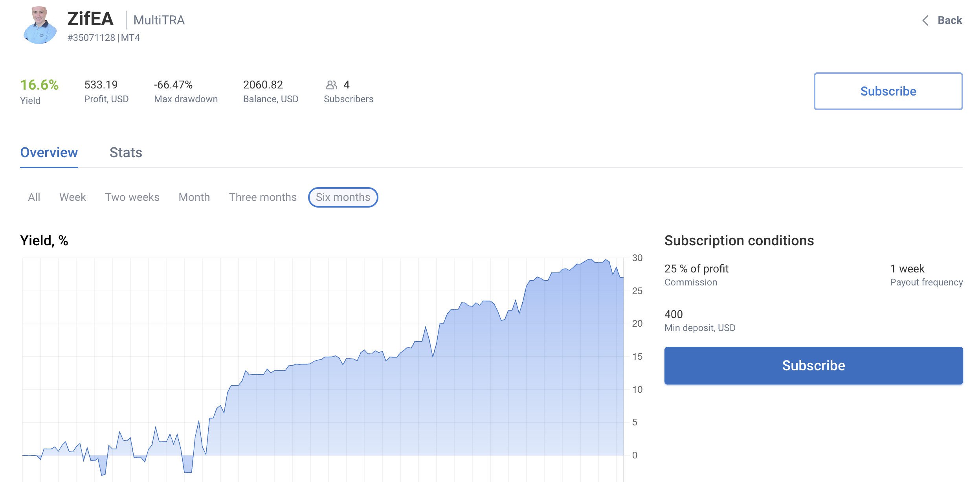
Task: Choose the Two weeks range filter
Action: click(132, 197)
